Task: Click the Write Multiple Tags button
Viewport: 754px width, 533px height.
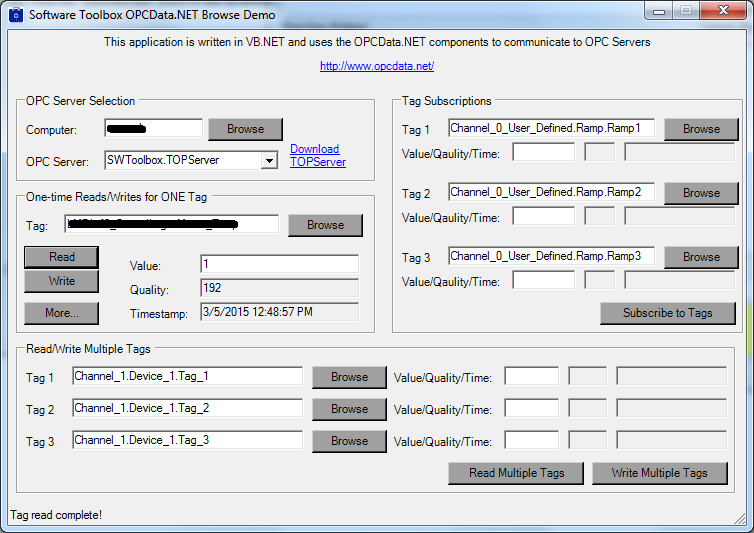Action: pyautogui.click(x=659, y=473)
